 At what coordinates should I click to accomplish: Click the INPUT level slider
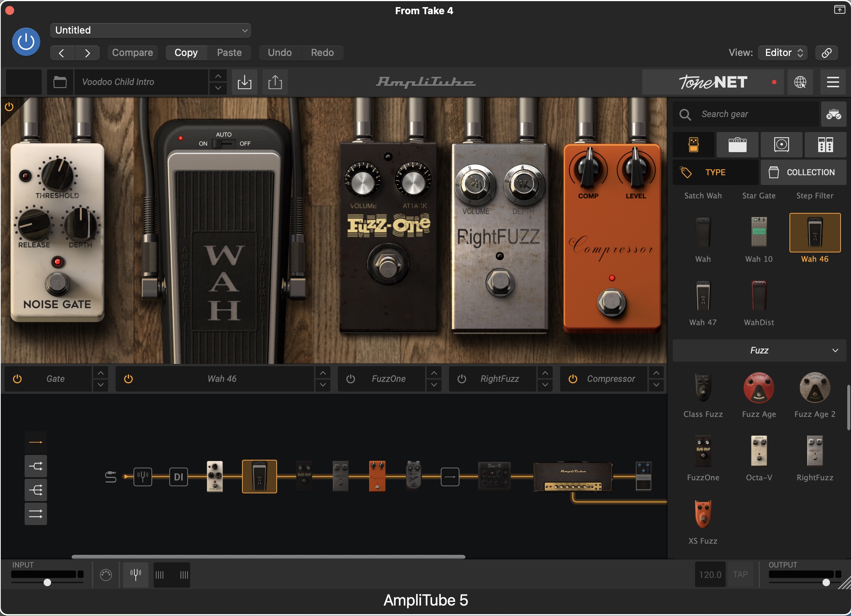47,582
